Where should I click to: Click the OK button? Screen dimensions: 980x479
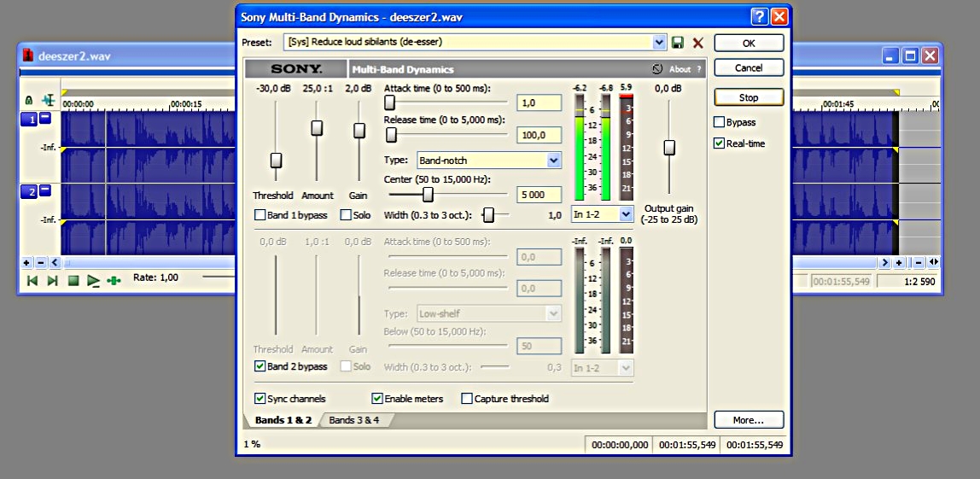point(749,44)
